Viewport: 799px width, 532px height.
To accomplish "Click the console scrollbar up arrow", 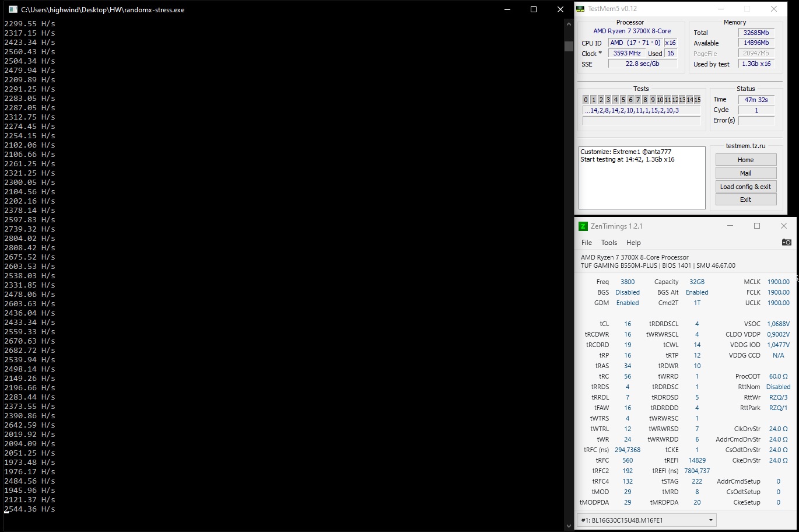I will (x=569, y=24).
